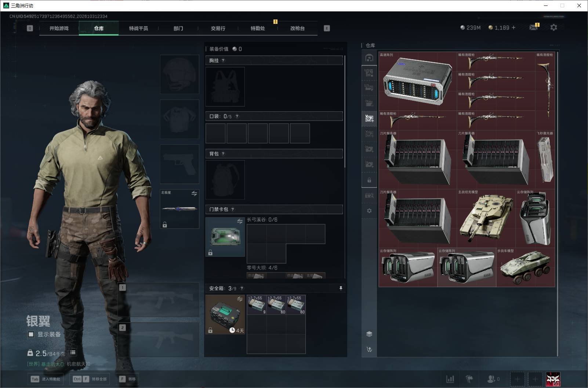588x388 pixels.
Task: Click the swap arrows on the safe box
Action: [x=240, y=299]
